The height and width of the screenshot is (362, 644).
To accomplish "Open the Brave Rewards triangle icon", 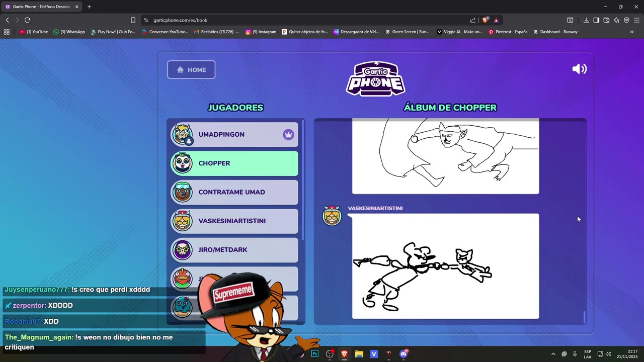I will pyautogui.click(x=496, y=20).
